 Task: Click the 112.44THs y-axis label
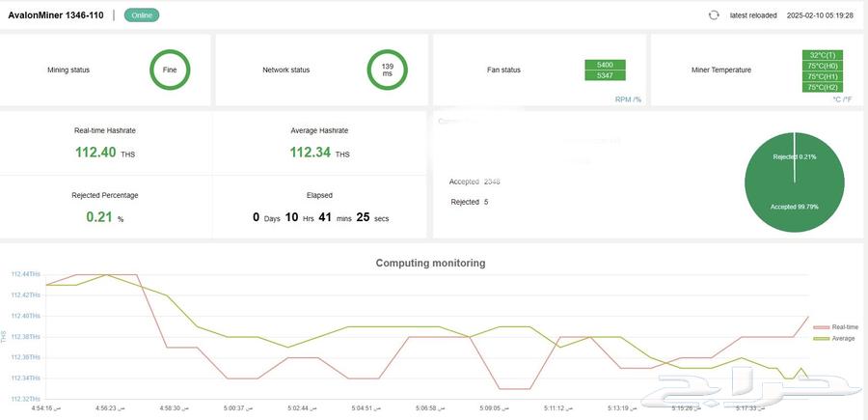(25, 274)
